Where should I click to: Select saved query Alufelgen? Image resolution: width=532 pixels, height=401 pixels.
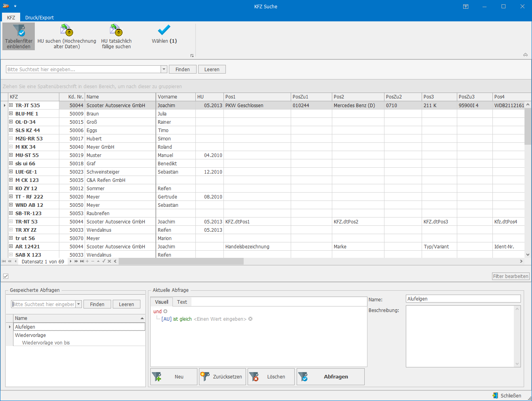click(x=80, y=327)
